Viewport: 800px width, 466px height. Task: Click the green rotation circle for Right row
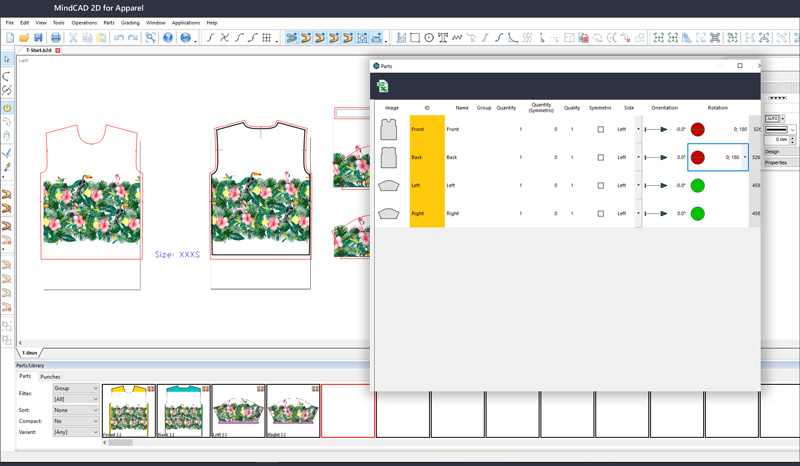(x=697, y=214)
